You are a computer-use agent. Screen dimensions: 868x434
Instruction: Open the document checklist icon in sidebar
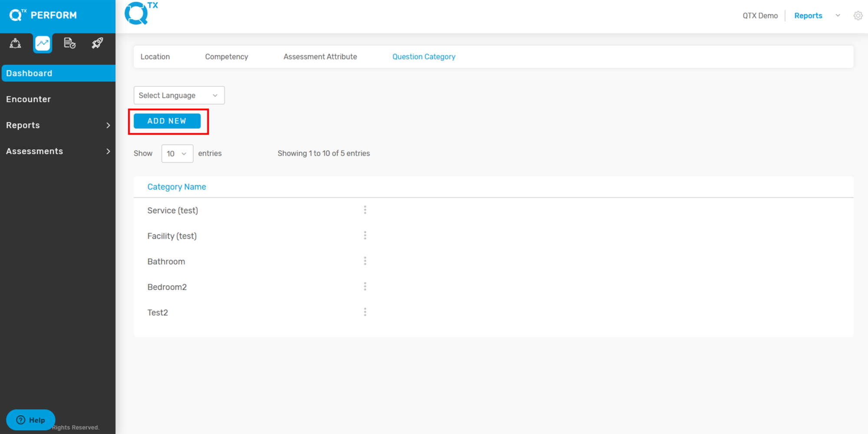69,43
